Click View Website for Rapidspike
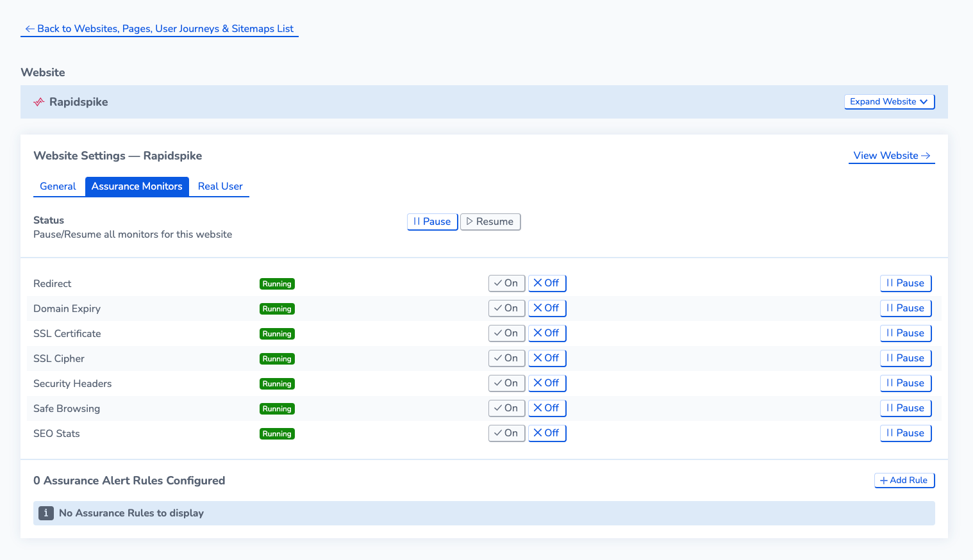 [x=888, y=155]
